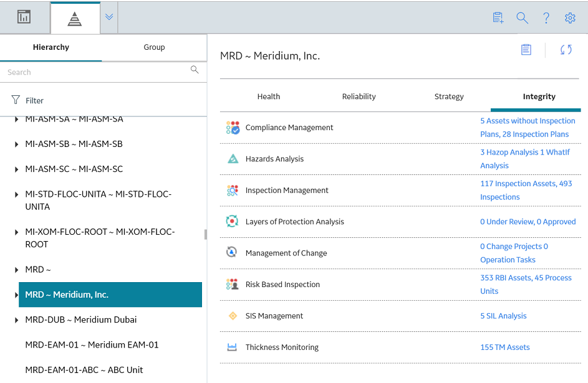Image resolution: width=588 pixels, height=383 pixels.
Task: Click the Inspection Management label
Action: (287, 190)
